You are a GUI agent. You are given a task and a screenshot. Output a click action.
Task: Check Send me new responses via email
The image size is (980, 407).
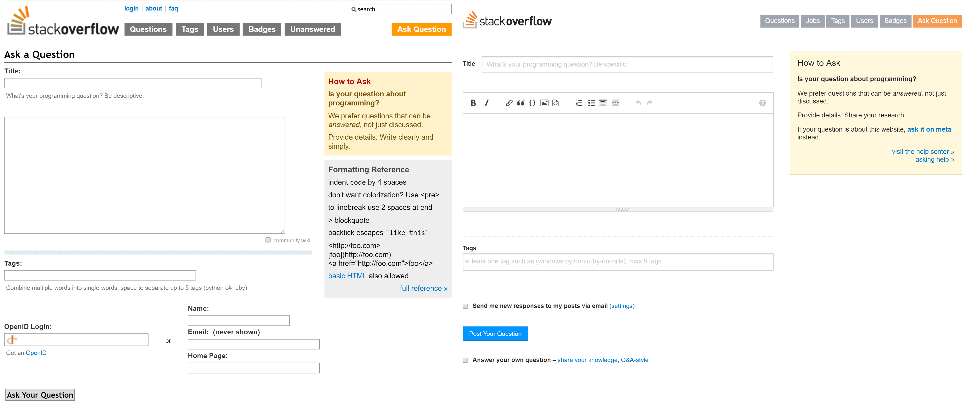(465, 306)
